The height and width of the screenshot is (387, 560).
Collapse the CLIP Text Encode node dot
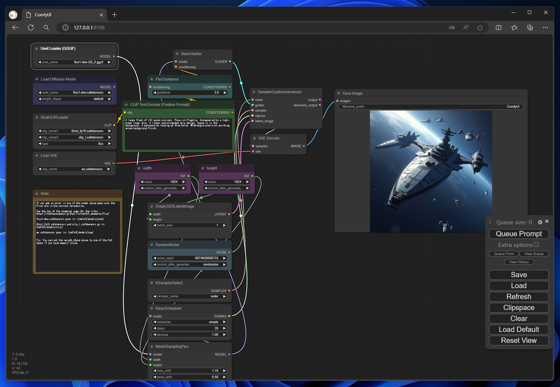[126, 105]
